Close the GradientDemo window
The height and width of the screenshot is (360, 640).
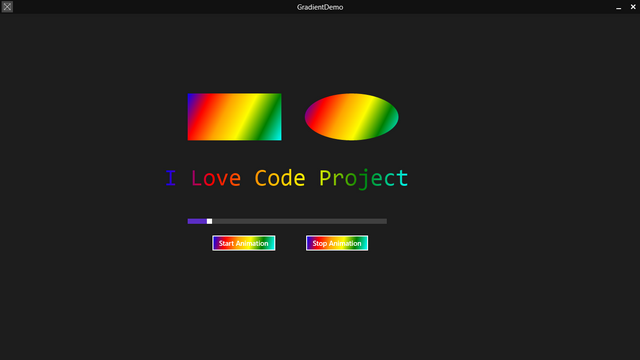633,7
